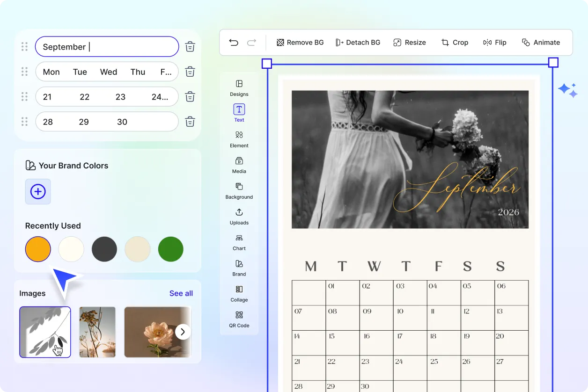Image resolution: width=588 pixels, height=392 pixels.
Task: Pick the white recently used swatch
Action: click(71, 249)
